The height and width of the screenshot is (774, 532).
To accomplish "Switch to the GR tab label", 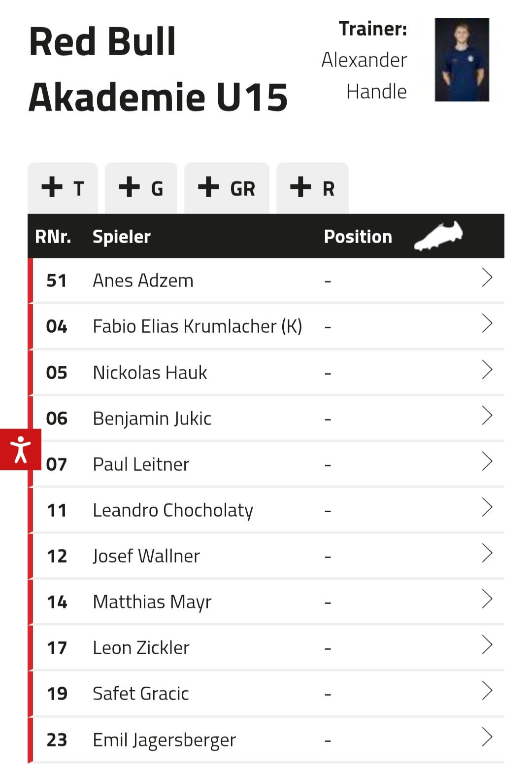I will (x=243, y=189).
